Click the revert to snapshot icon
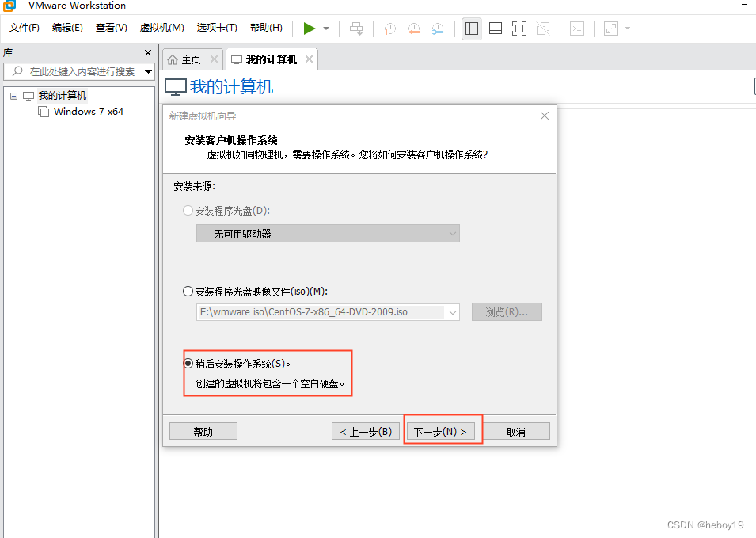Screen dimensions: 756x538 pos(414,29)
